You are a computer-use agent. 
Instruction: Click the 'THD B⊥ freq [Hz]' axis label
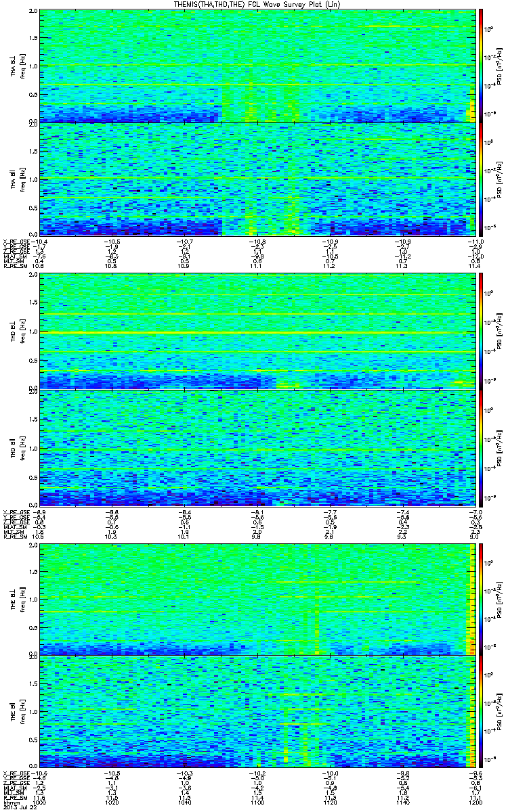point(17,331)
